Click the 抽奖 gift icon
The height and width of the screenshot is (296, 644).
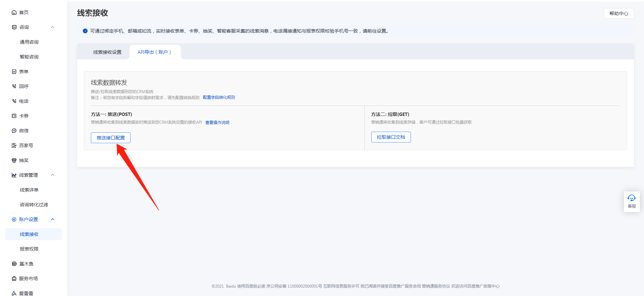pos(14,160)
